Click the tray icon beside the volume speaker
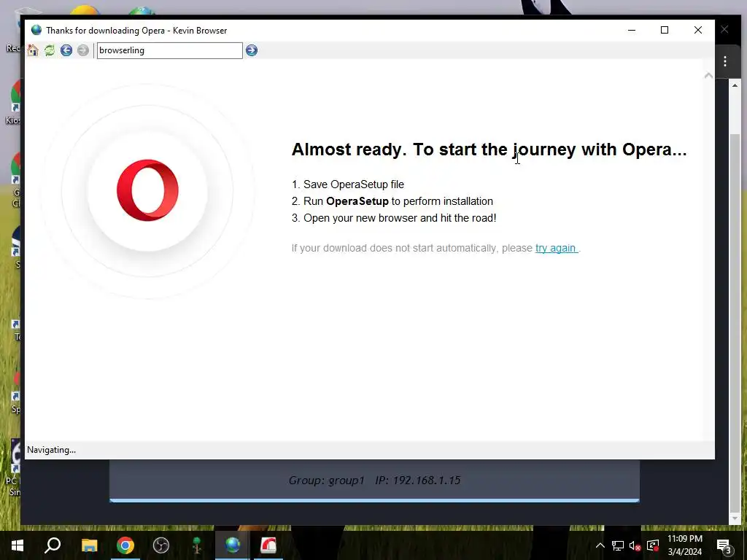 653,545
